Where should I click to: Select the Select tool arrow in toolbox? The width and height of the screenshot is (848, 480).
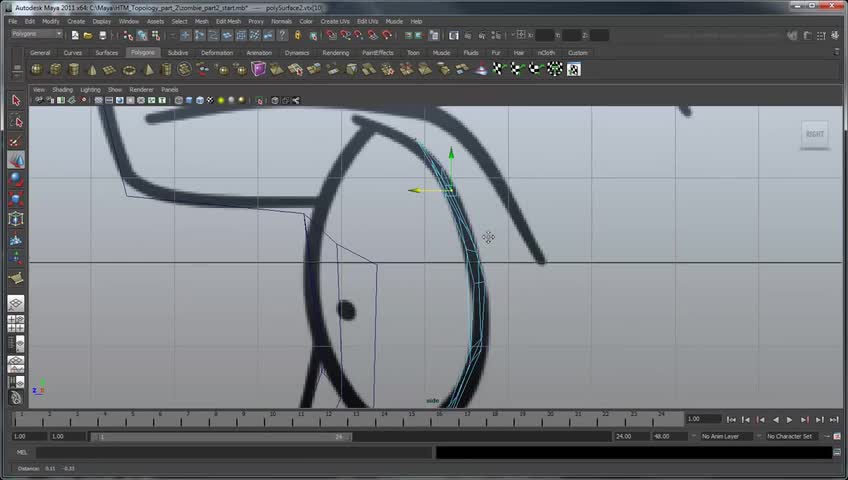click(x=16, y=101)
